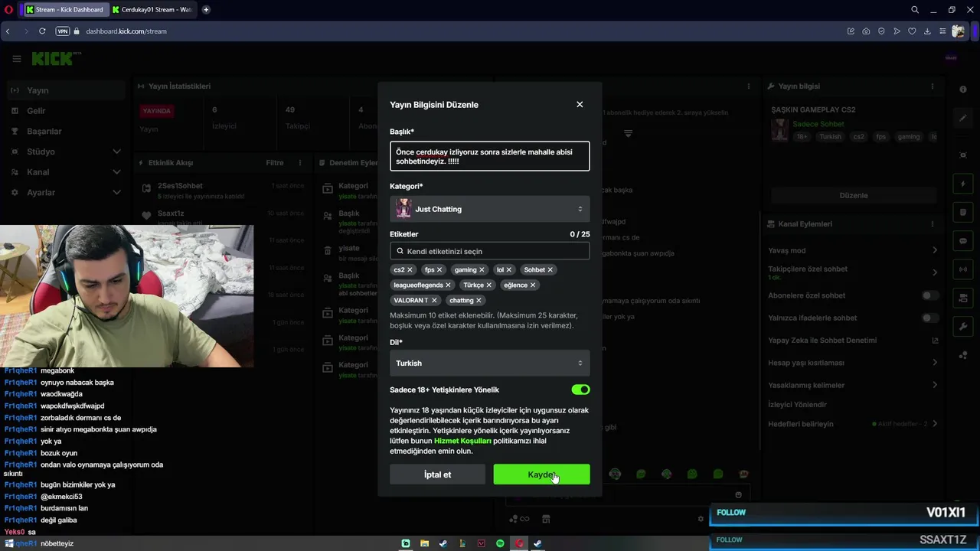Click the broadcast signal icon in right rail
This screenshot has width=980, height=551.
click(963, 269)
